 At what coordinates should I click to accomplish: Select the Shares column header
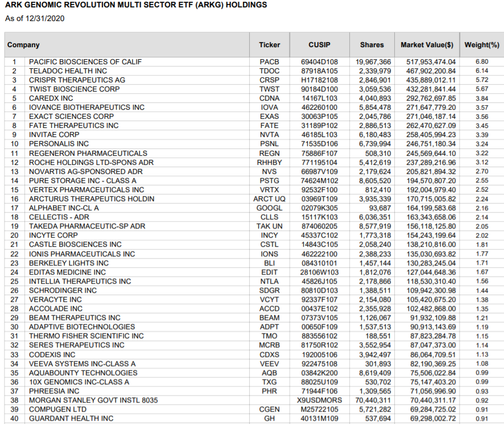pyautogui.click(x=372, y=45)
